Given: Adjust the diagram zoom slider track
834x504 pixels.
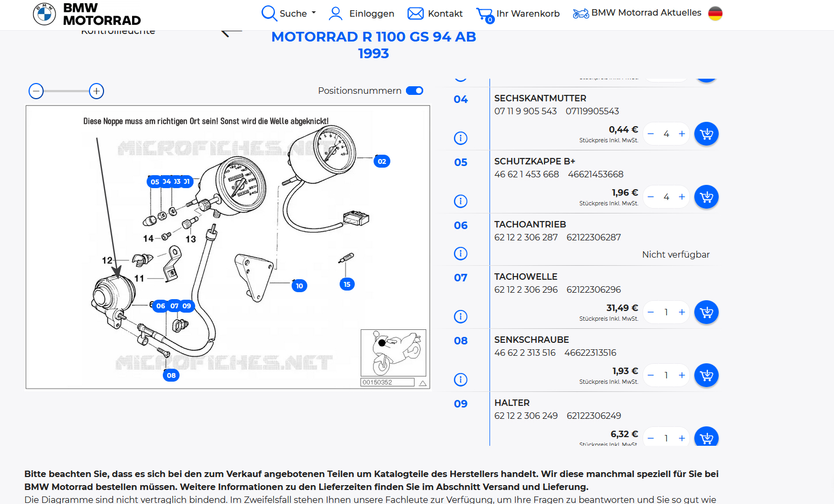Looking at the screenshot, I should tap(66, 91).
